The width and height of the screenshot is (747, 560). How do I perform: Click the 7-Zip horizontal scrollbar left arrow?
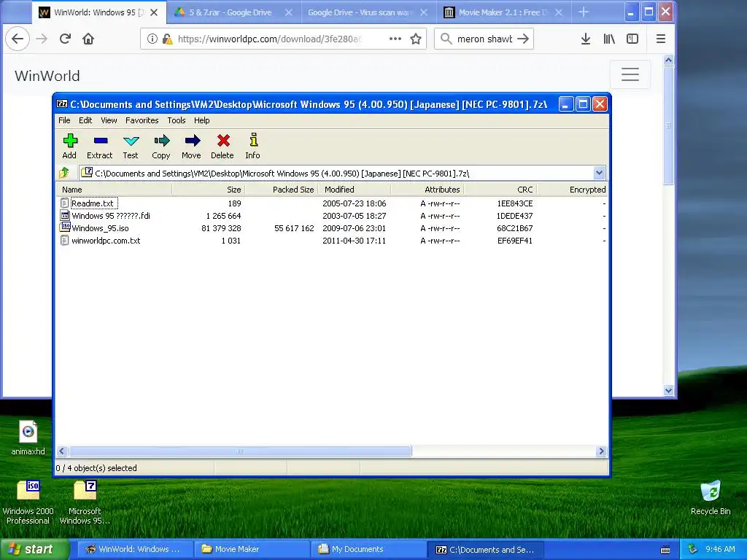(62, 451)
